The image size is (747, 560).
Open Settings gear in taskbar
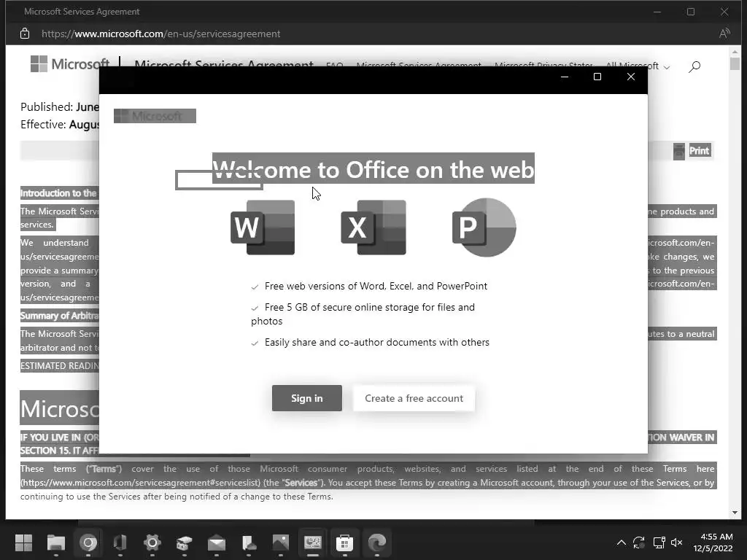pos(152,542)
